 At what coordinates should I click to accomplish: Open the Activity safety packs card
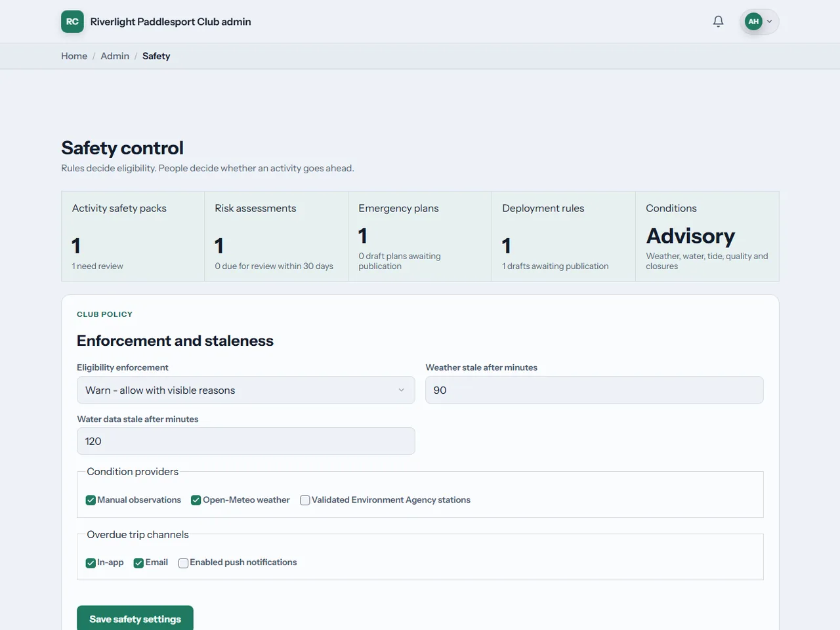133,236
